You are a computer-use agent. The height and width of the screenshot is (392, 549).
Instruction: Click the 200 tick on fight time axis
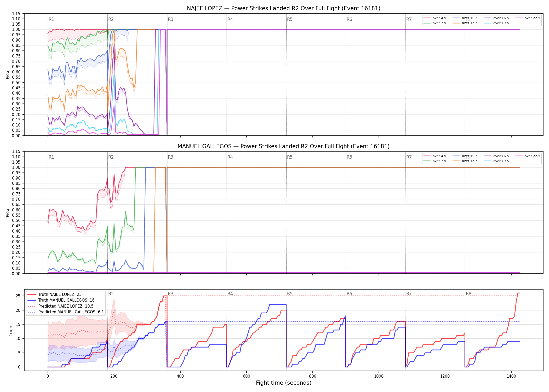114,376
